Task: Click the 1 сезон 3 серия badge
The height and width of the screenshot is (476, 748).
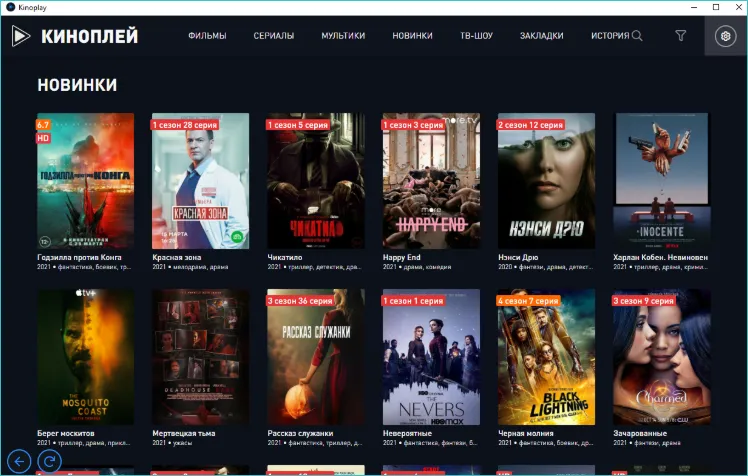Action: pos(413,125)
